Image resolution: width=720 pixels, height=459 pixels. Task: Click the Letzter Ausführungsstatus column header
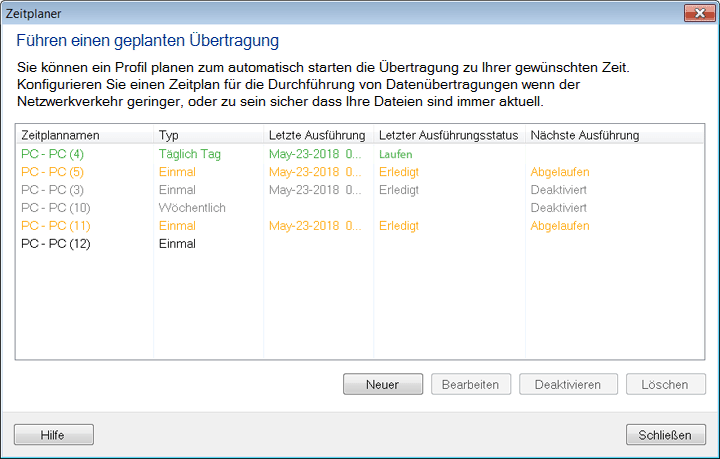point(448,135)
